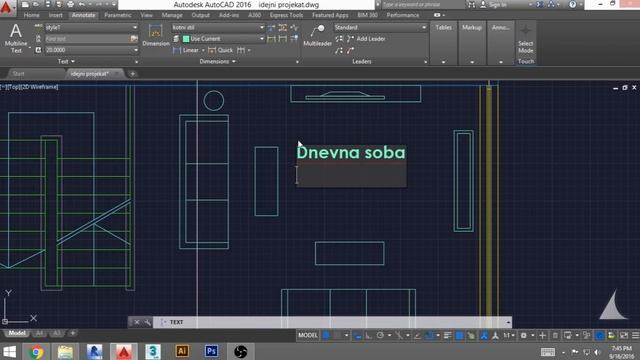Open the AutoCAD application menu logo
The image size is (640, 360).
pos(7,7)
